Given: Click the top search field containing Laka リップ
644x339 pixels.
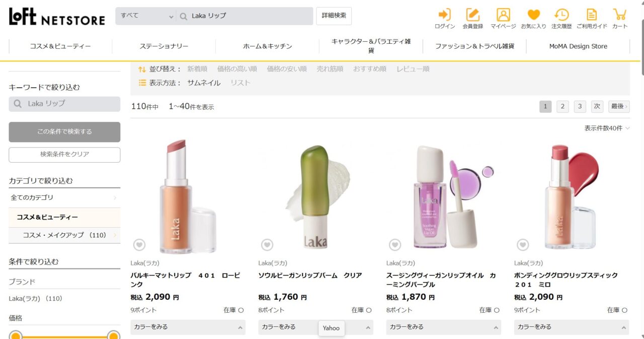Looking at the screenshot, I should (245, 16).
